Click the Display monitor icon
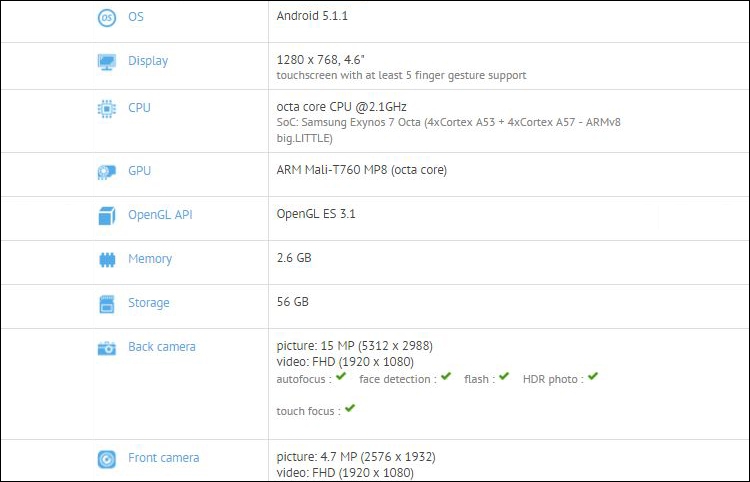 (x=106, y=62)
